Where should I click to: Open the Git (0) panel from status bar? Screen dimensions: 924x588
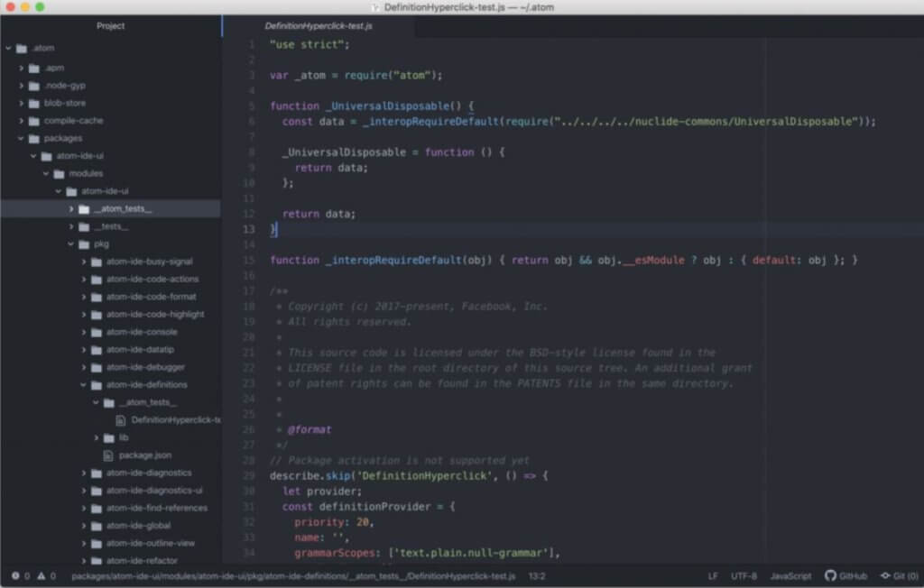pos(900,575)
